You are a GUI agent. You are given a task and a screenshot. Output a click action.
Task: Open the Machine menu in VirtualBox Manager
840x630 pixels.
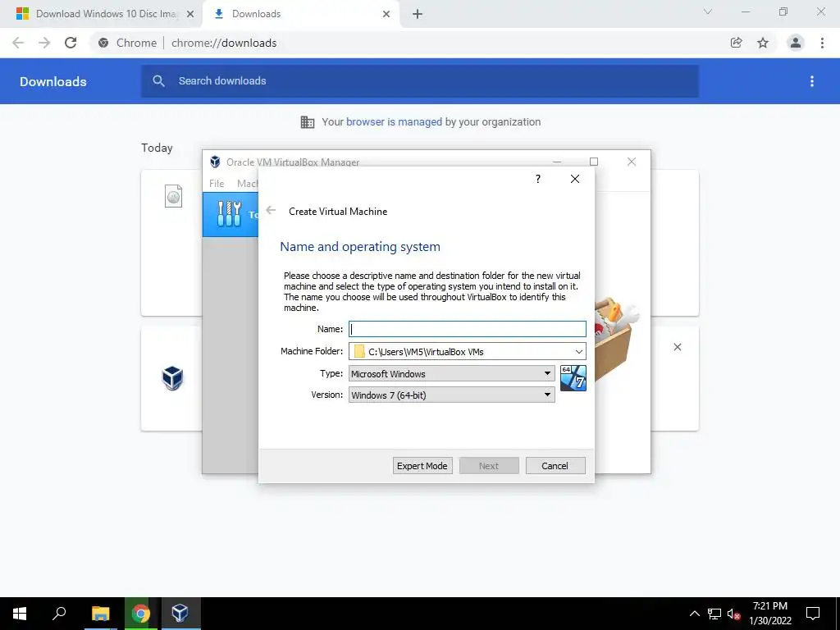(x=248, y=183)
